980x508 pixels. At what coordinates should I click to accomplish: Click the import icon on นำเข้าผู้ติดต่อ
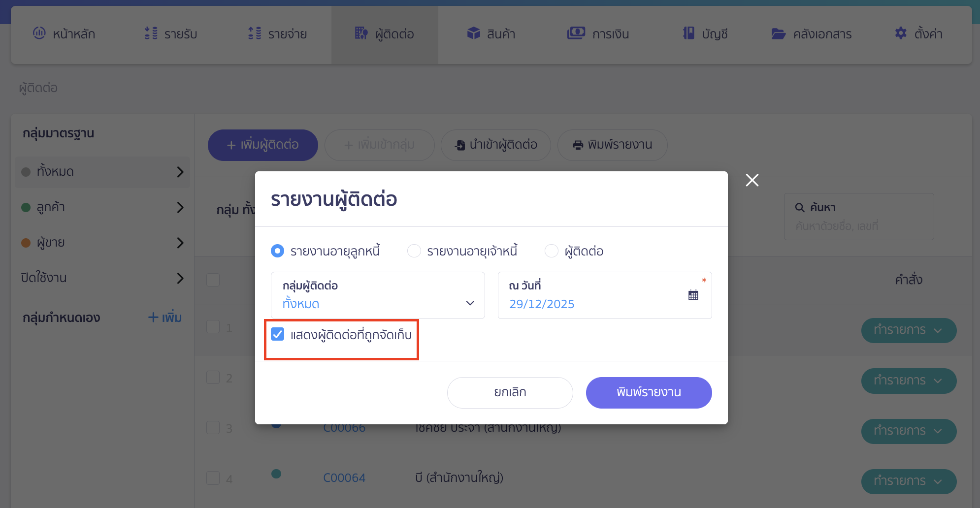459,145
